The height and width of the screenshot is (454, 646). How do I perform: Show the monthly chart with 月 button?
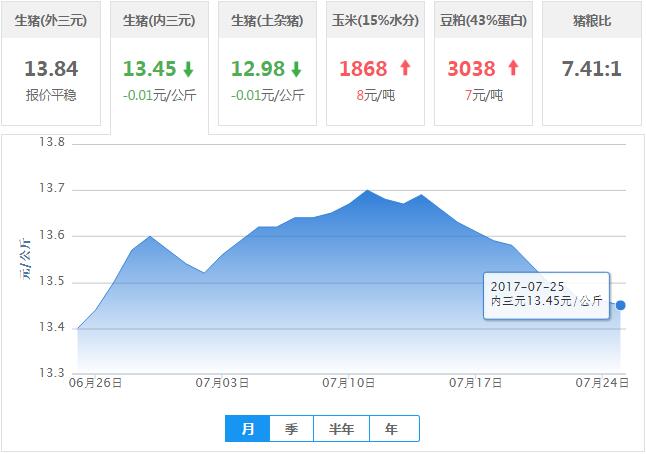click(248, 428)
